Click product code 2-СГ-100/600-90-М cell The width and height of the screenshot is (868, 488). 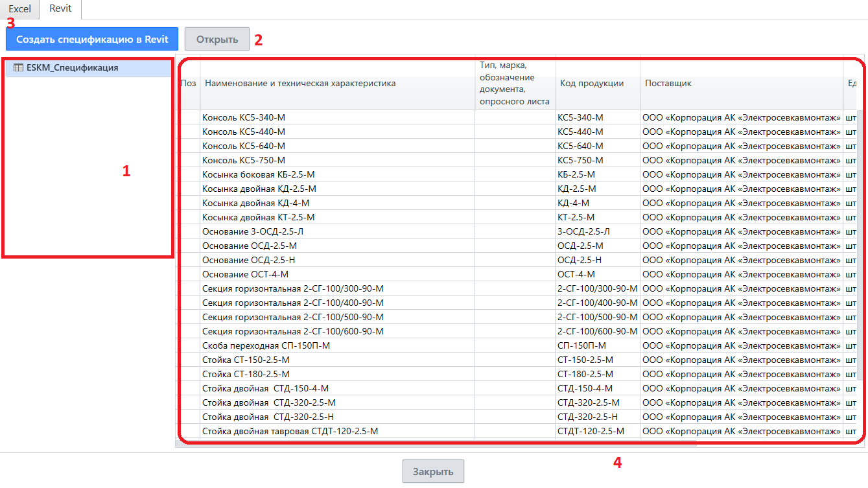597,331
